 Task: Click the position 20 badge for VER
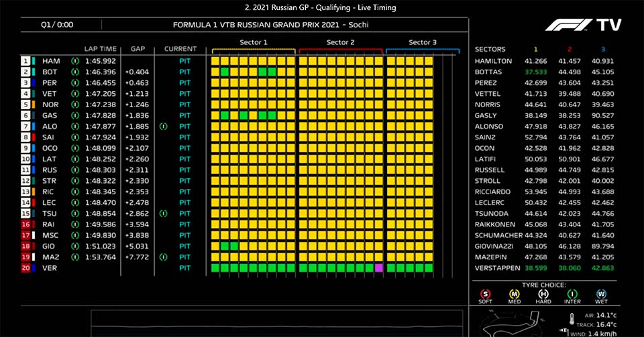point(26,267)
